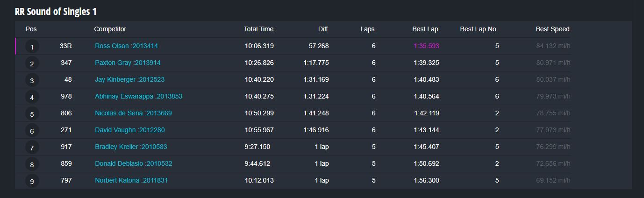This screenshot has height=198, width=644.
Task: Open Norbert Katona's competitor page
Action: point(131,180)
